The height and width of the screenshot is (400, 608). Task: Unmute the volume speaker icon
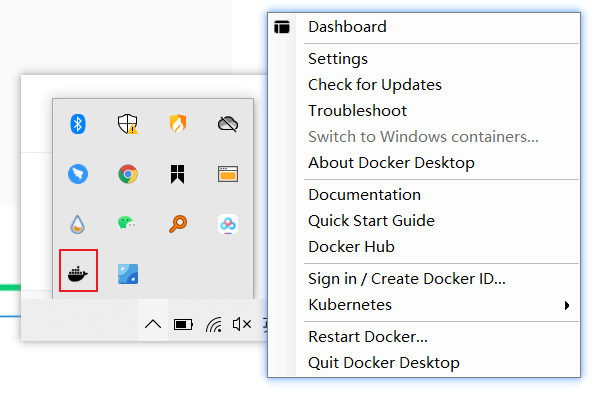click(x=242, y=324)
